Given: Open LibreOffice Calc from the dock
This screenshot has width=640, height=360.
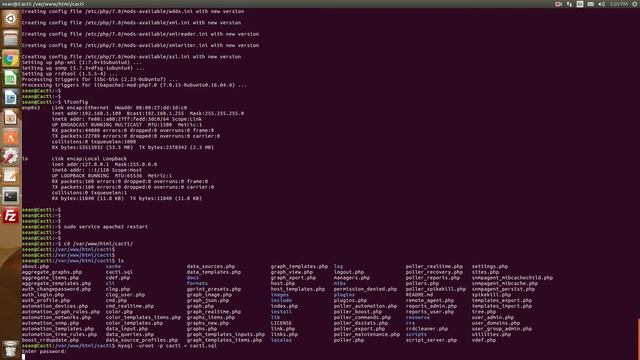Looking at the screenshot, I should point(11,78).
